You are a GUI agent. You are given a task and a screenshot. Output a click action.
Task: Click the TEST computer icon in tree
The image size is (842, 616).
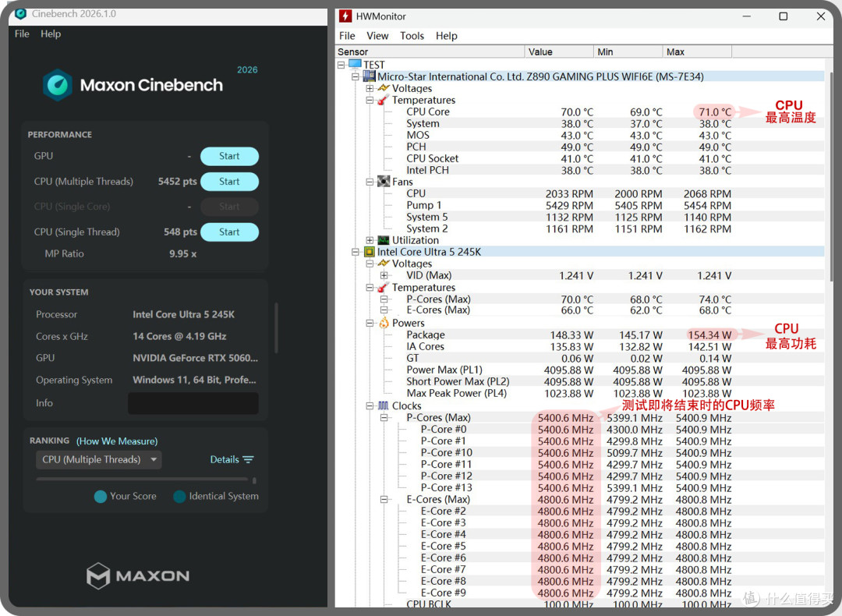click(355, 65)
